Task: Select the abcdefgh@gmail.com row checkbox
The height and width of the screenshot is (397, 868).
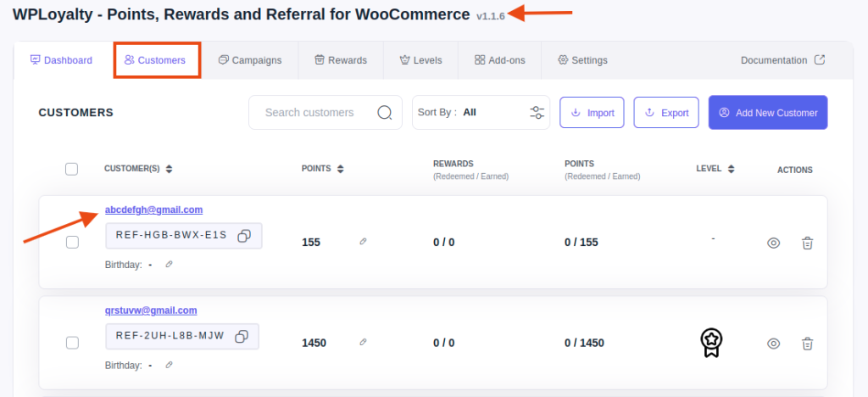Action: coord(72,243)
